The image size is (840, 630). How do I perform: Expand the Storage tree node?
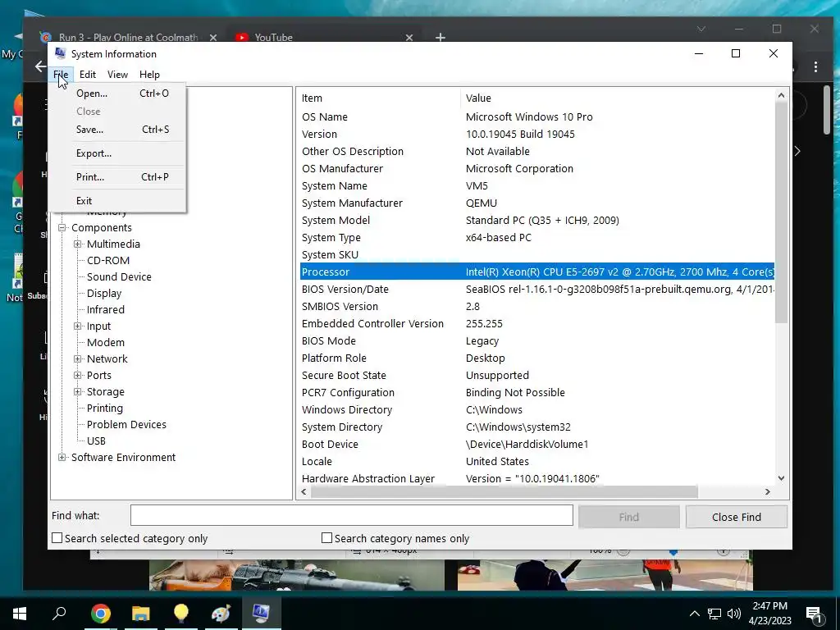[78, 391]
